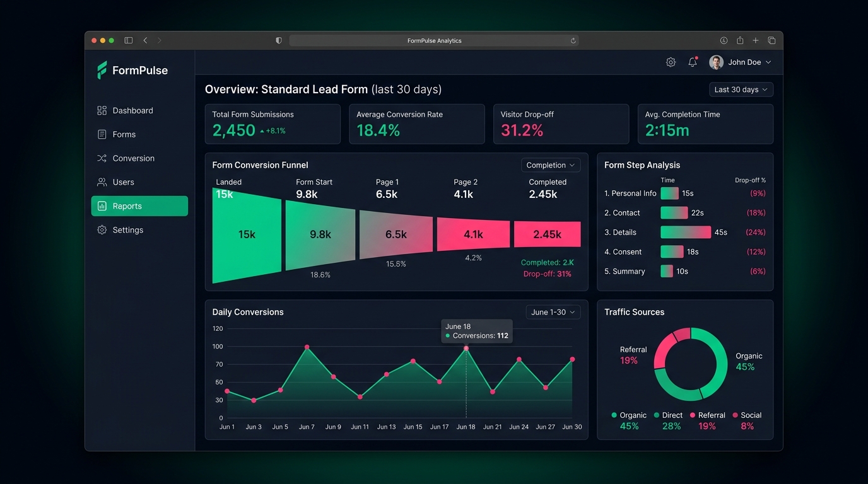Click John Doe's avatar photo
Viewport: 868px width, 484px height.
tap(716, 62)
